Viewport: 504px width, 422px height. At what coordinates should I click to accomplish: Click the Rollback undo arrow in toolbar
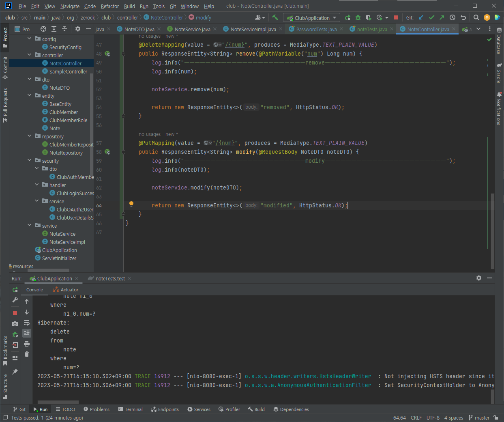tap(463, 17)
